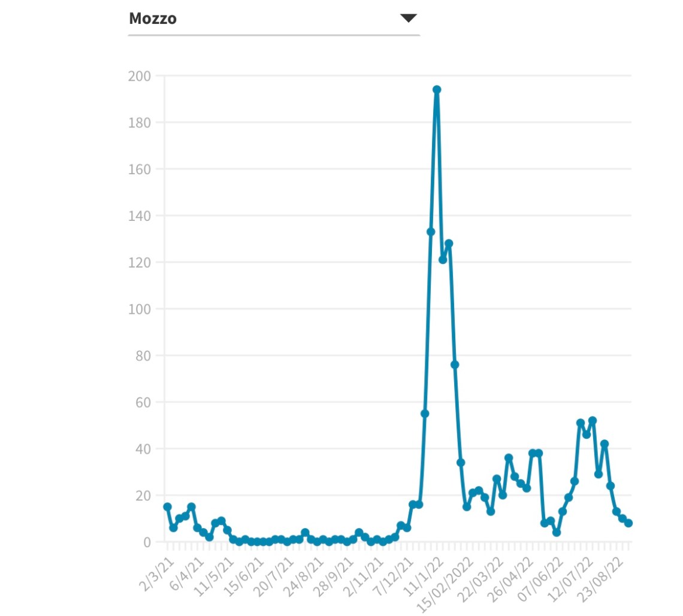Image resolution: width=683 pixels, height=616 pixels.
Task: Open the Mozzo selection dropdown
Action: (273, 19)
